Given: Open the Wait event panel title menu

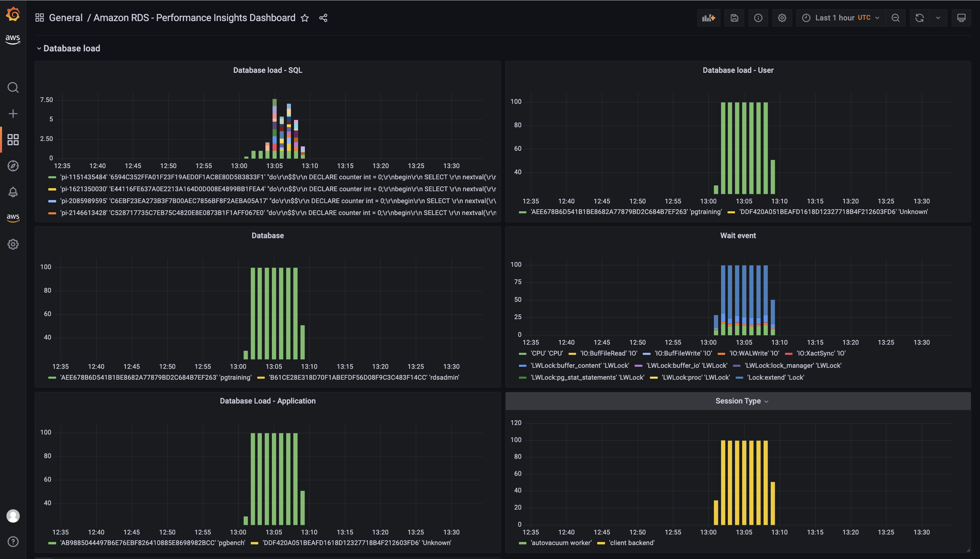Looking at the screenshot, I should (x=738, y=236).
